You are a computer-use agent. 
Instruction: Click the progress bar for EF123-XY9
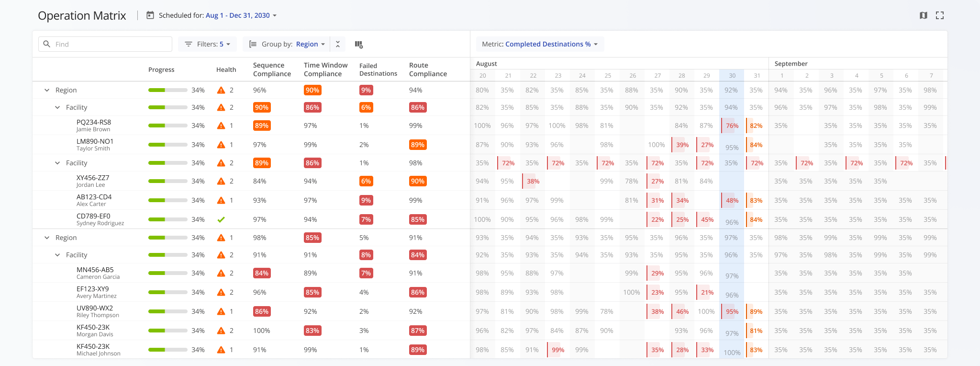coord(167,292)
